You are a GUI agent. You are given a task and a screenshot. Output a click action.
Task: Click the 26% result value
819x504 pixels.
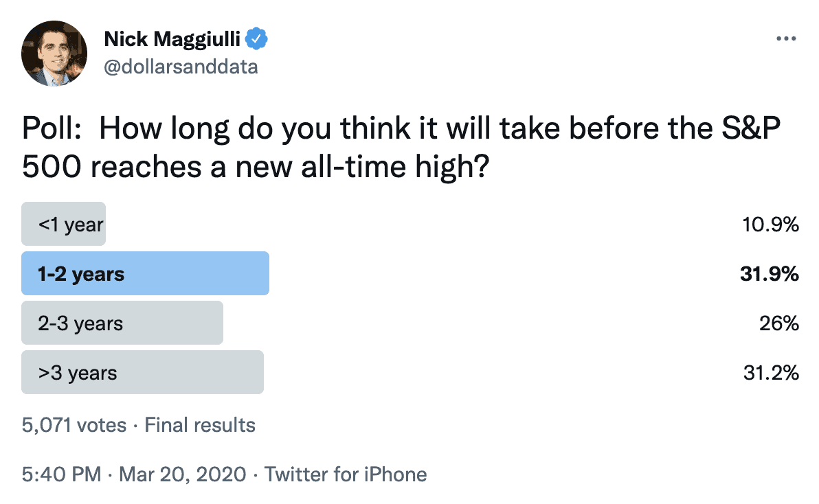[778, 323]
